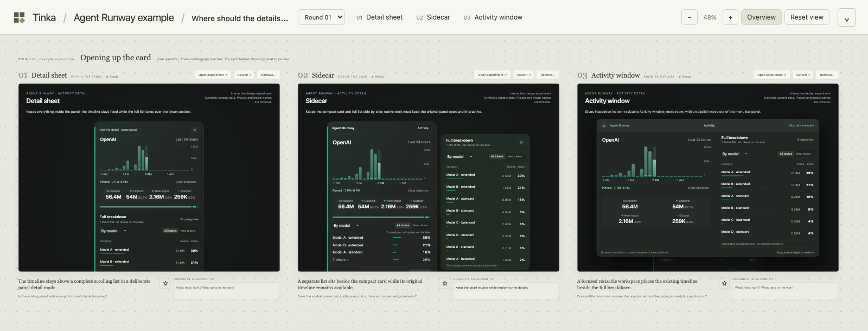The width and height of the screenshot is (868, 331).
Task: Select All tokens in Sidecar compact card
Action: (403, 225)
